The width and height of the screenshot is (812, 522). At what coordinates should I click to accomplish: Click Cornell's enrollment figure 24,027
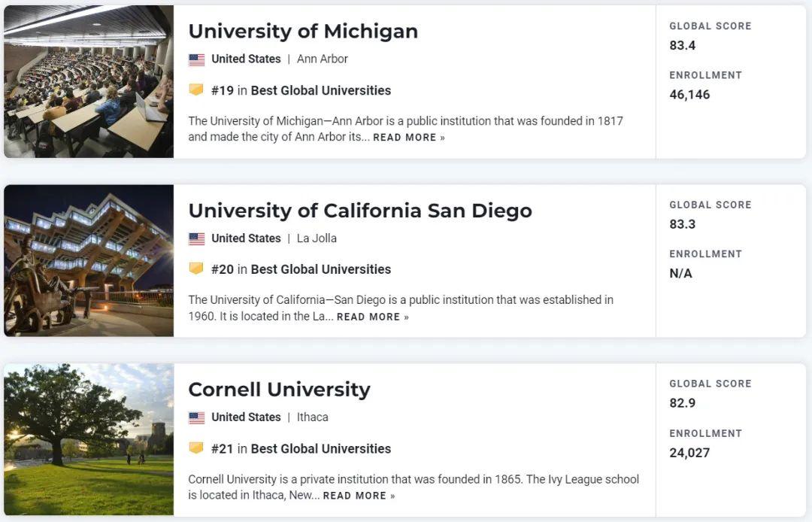click(689, 453)
